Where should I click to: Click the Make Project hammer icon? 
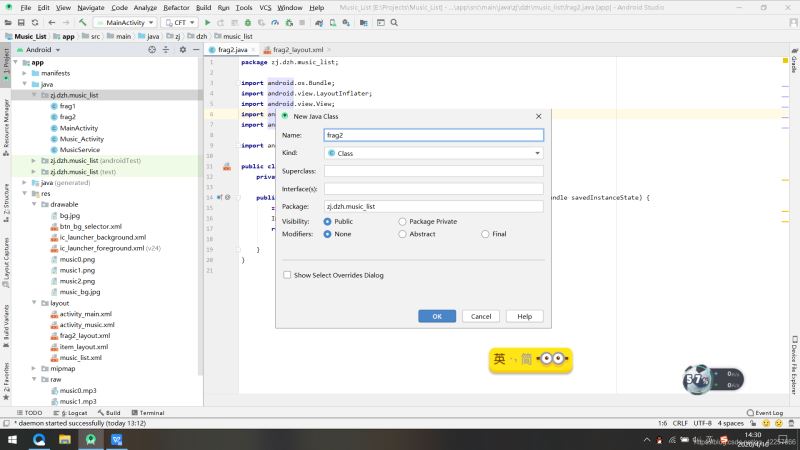click(82, 21)
